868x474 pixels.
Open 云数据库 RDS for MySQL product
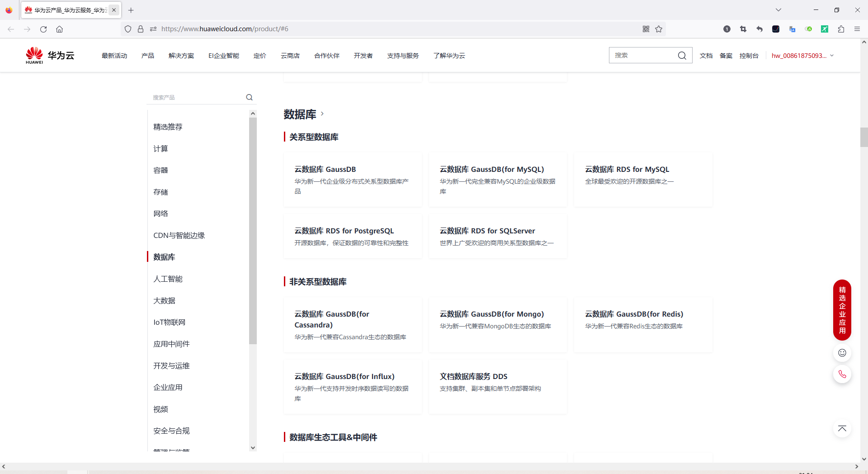pos(627,169)
